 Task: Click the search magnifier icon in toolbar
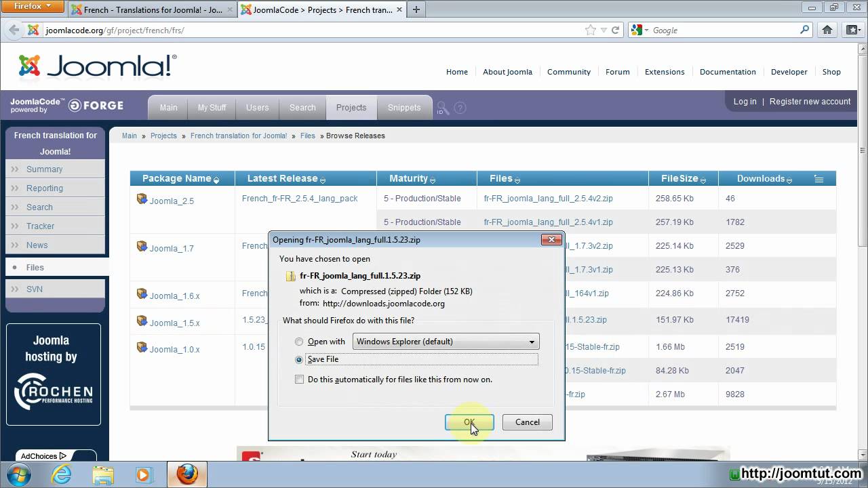tap(805, 30)
